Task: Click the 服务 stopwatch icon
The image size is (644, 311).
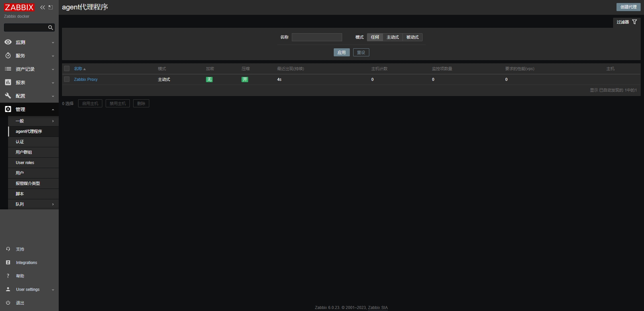Action: 8,55
